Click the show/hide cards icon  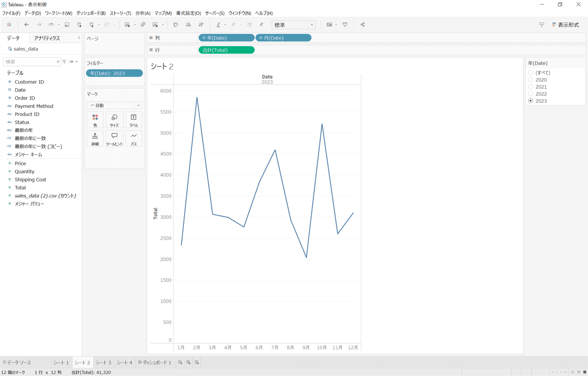[x=329, y=25]
